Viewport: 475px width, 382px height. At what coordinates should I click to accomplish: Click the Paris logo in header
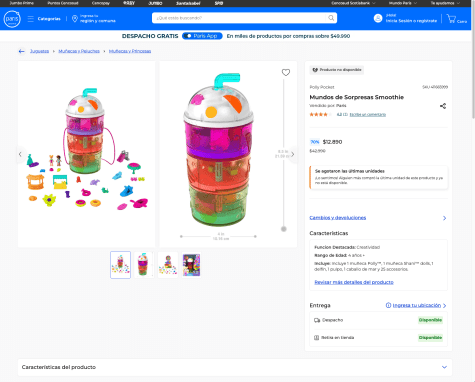(x=12, y=19)
